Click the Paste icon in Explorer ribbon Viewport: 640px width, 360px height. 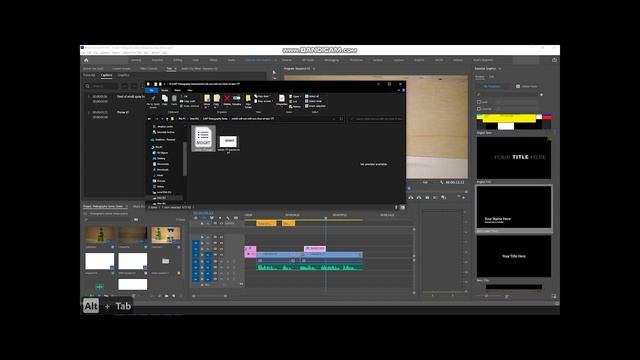[x=174, y=99]
